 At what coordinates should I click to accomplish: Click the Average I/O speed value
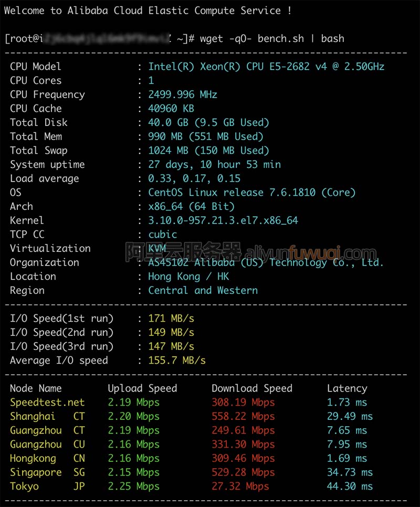point(177,361)
